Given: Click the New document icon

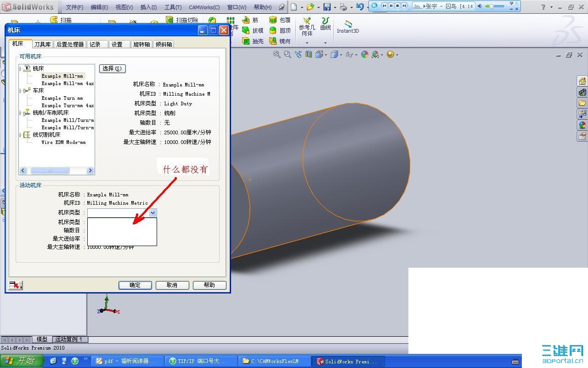Looking at the screenshot, I should pyautogui.click(x=294, y=7).
